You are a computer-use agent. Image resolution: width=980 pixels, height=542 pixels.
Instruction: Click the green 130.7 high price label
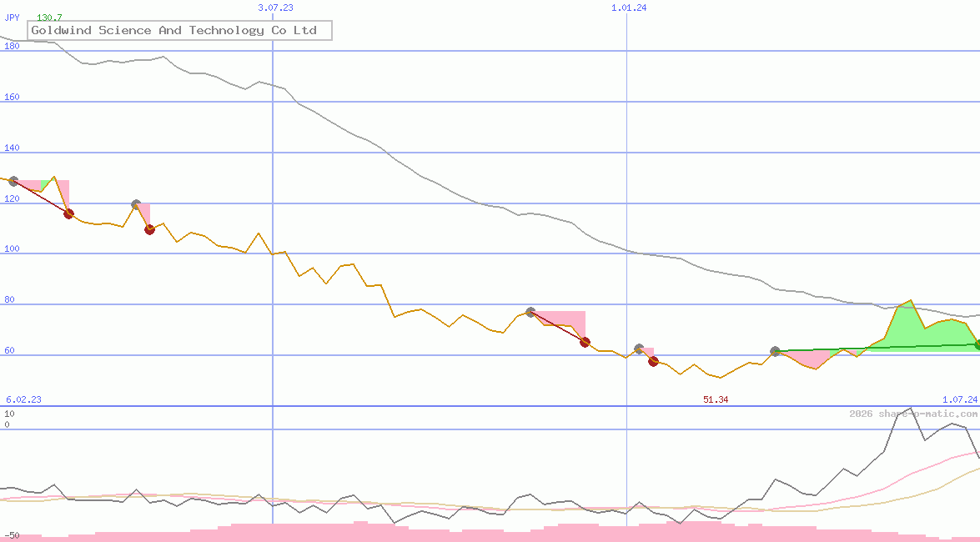49,18
